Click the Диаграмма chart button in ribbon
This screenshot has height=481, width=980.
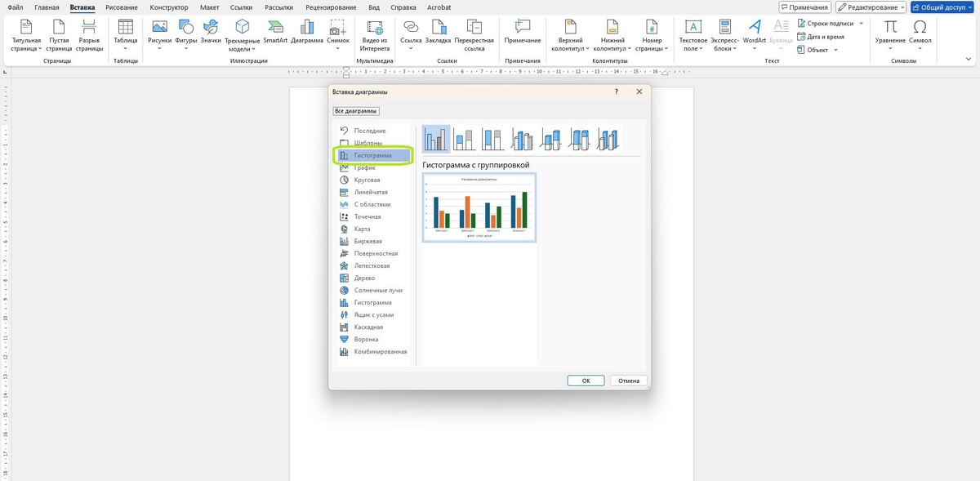point(307,33)
